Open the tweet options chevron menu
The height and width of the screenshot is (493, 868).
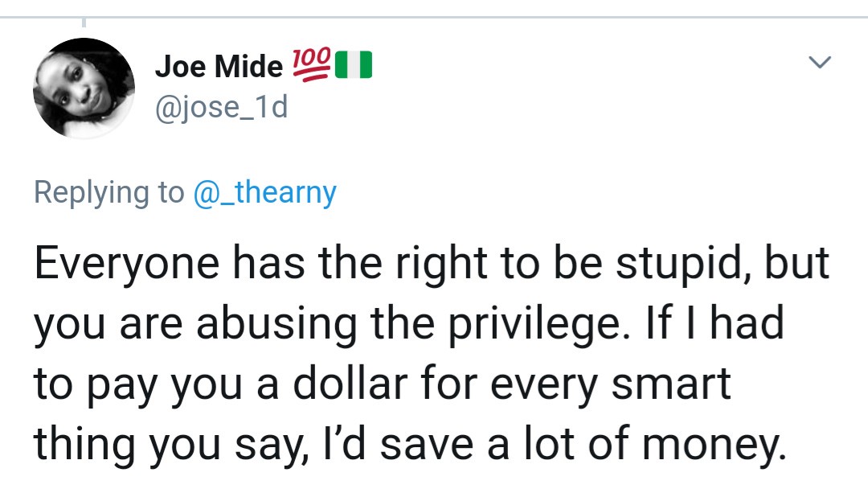[x=819, y=62]
